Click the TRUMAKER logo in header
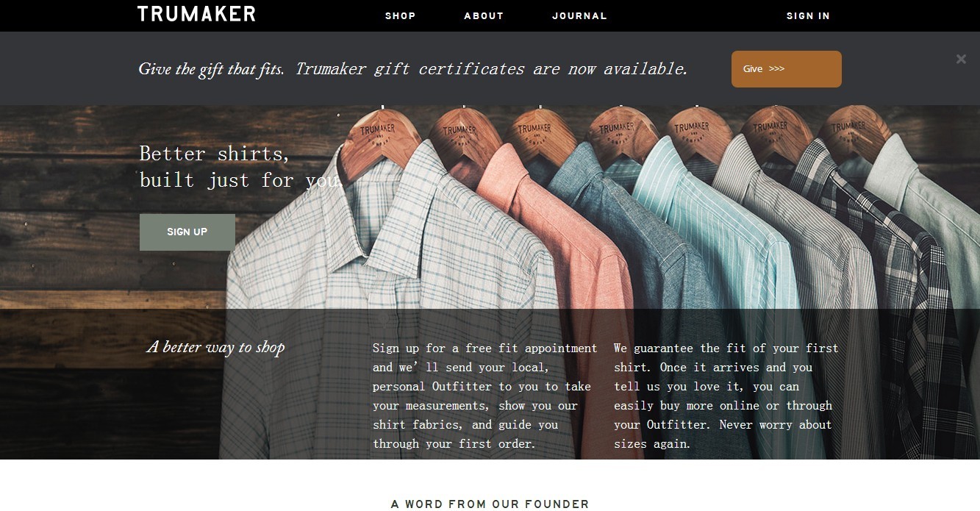 pos(196,14)
